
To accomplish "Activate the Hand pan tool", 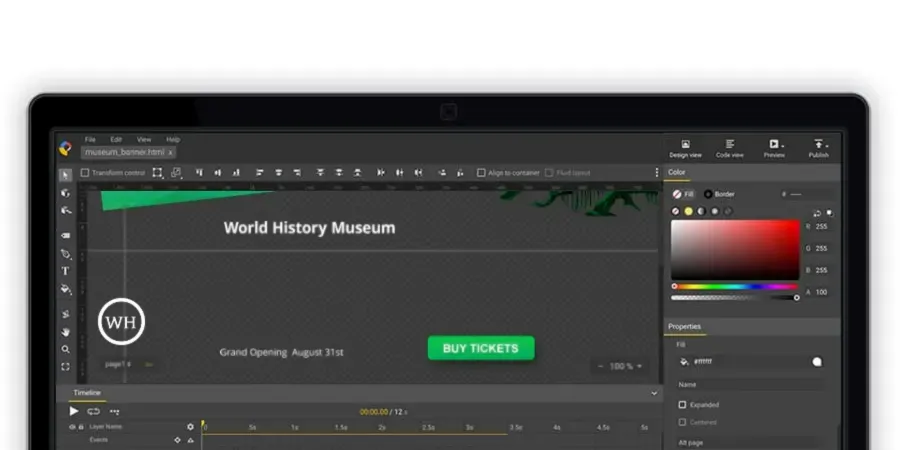I will click(x=66, y=332).
